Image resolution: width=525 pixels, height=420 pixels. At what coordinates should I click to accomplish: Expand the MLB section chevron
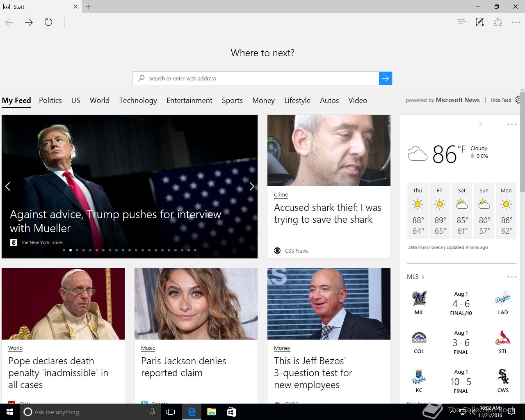(x=423, y=277)
